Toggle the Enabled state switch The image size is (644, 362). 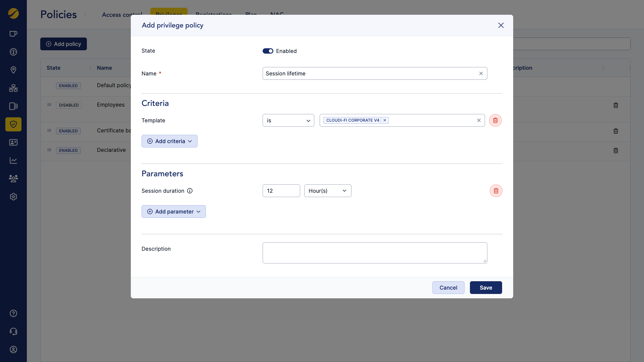pos(268,51)
